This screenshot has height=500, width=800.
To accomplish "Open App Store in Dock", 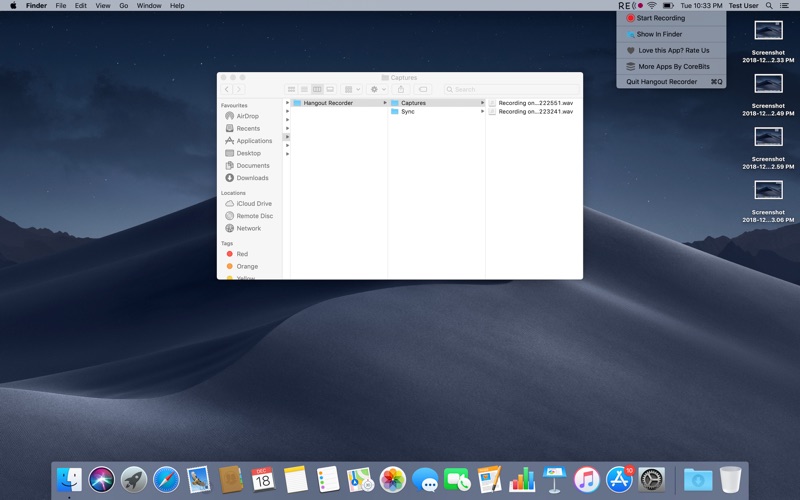I will click(619, 480).
